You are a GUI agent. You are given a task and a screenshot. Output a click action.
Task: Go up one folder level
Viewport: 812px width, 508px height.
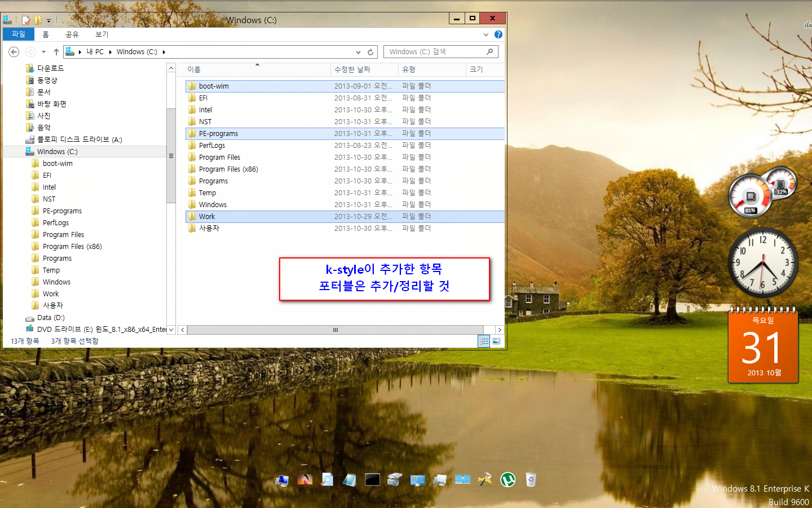click(56, 52)
